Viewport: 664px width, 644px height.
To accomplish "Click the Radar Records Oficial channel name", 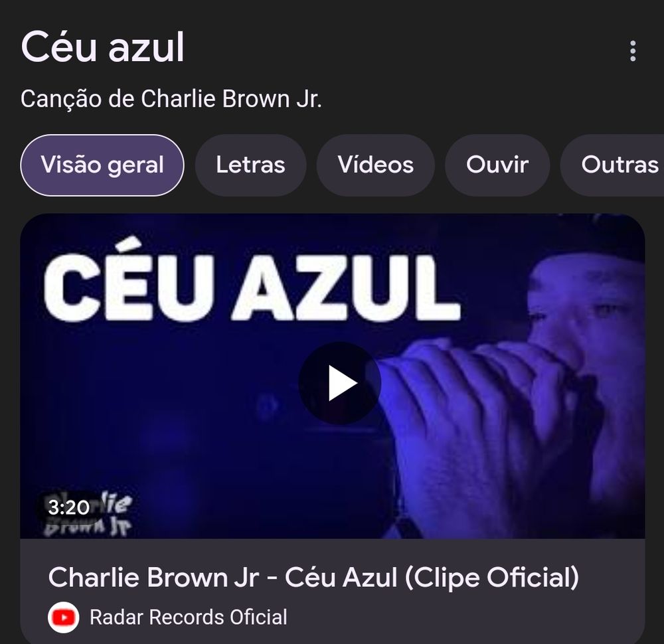I will 189,617.
